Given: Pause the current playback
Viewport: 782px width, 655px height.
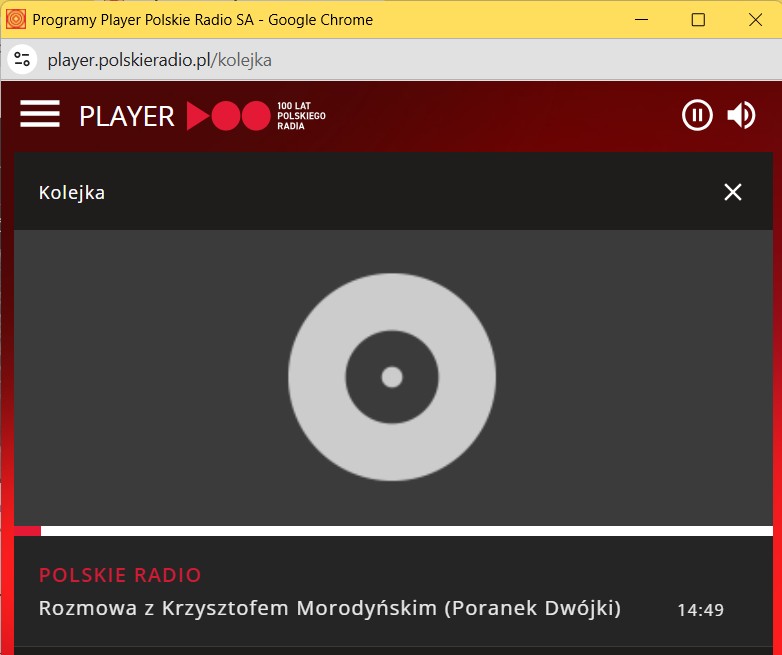Looking at the screenshot, I should pyautogui.click(x=697, y=115).
